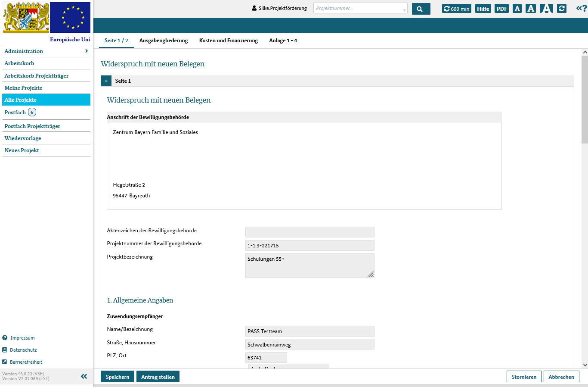Collapse the Seite 1 section
This screenshot has width=588, height=387.
click(106, 81)
